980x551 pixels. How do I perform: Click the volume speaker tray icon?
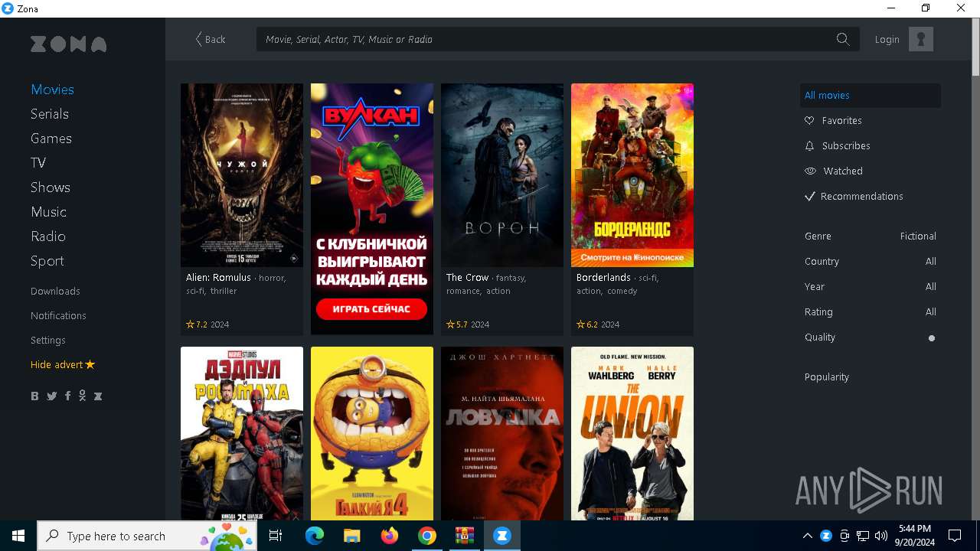pos(881,536)
